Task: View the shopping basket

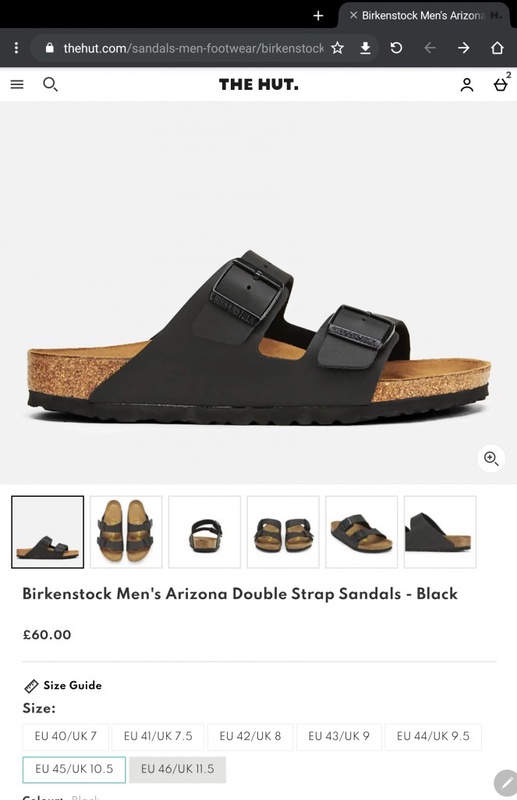Action: pos(501,84)
